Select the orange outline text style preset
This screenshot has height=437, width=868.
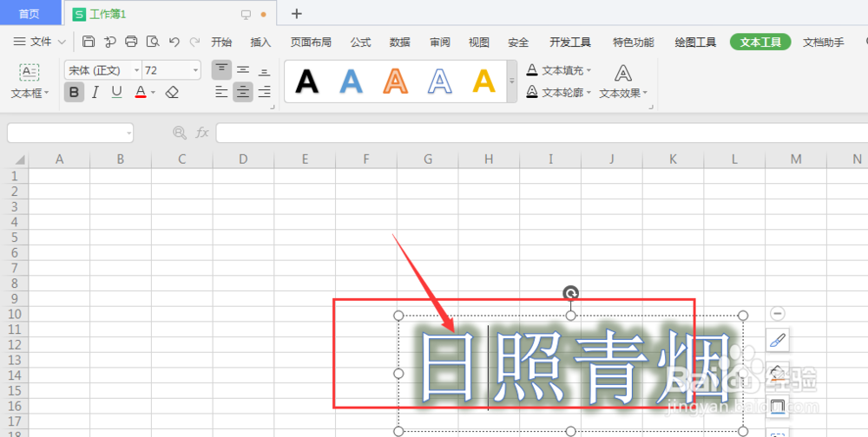[x=395, y=82]
